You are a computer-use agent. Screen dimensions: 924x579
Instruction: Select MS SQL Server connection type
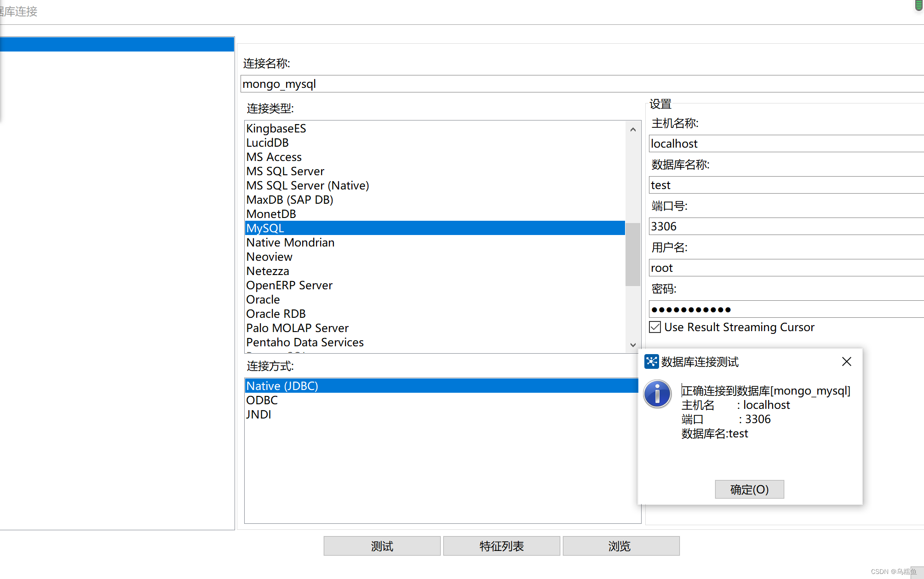pyautogui.click(x=285, y=171)
